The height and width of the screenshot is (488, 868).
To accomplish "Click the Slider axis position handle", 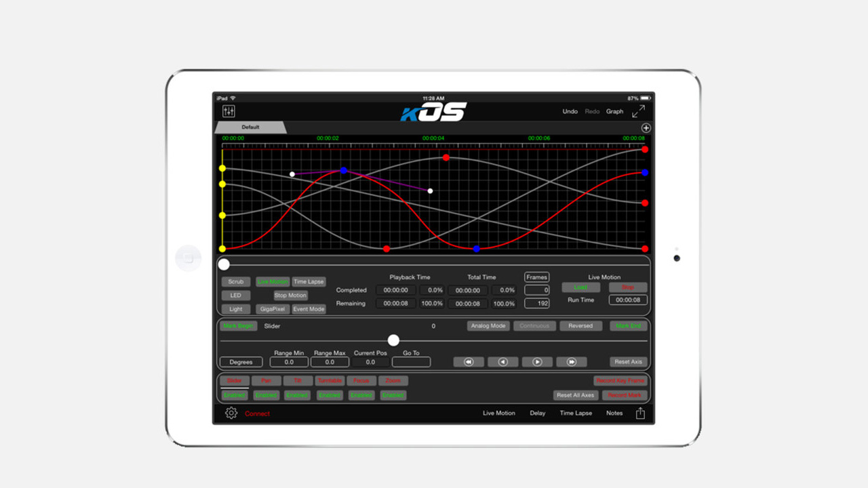I will point(393,340).
